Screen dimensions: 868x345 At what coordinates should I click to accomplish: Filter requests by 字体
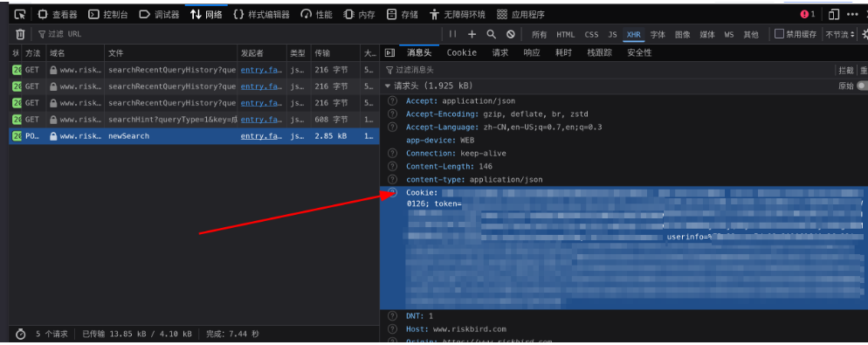658,34
